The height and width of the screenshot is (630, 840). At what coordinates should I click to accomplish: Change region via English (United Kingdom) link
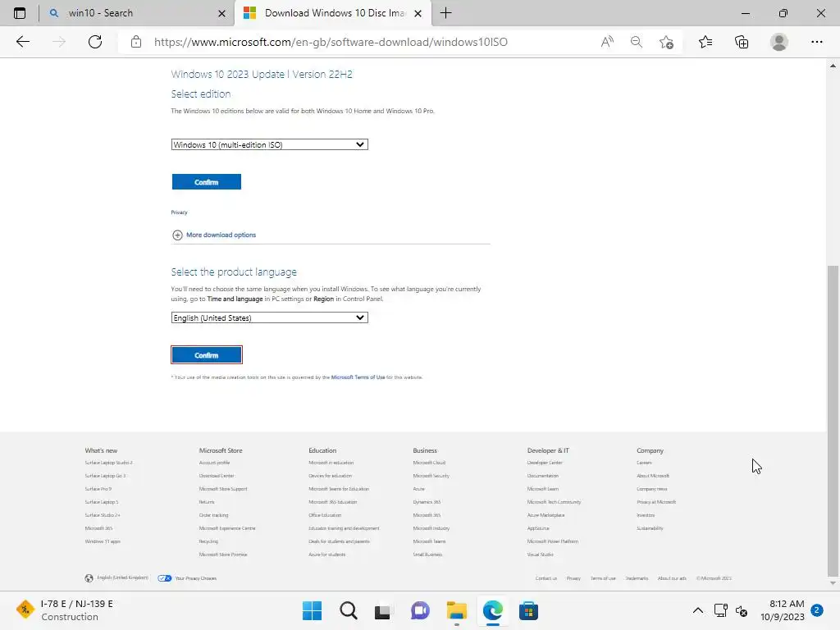(x=123, y=577)
